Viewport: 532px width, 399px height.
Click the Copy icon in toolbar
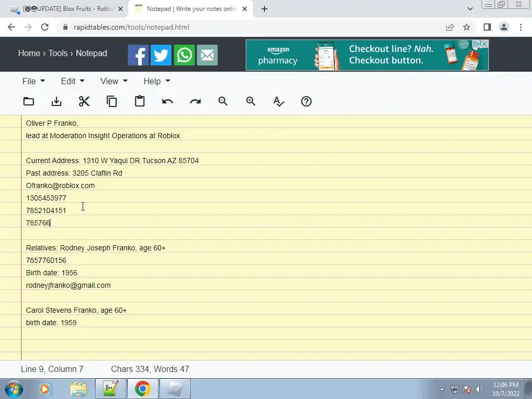coord(112,101)
